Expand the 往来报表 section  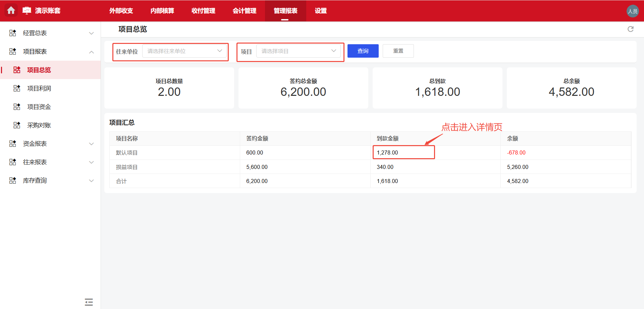91,162
